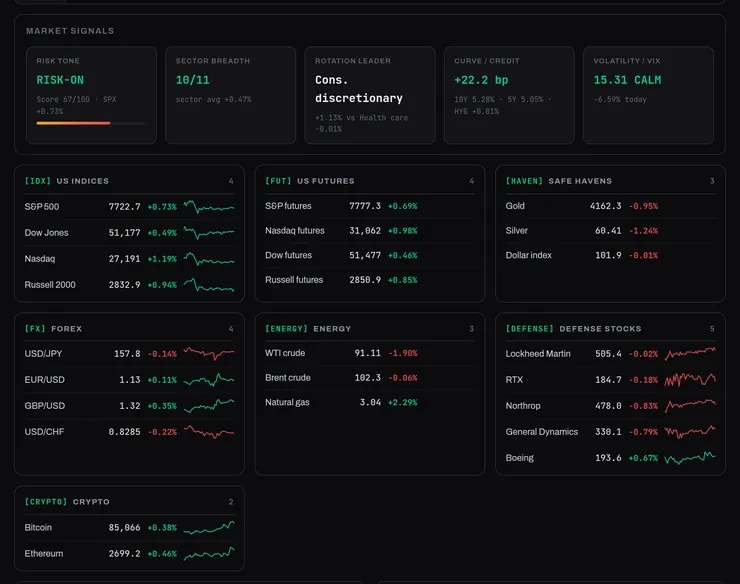
Task: Click the Lockheed Martin sparkline
Action: pos(690,354)
